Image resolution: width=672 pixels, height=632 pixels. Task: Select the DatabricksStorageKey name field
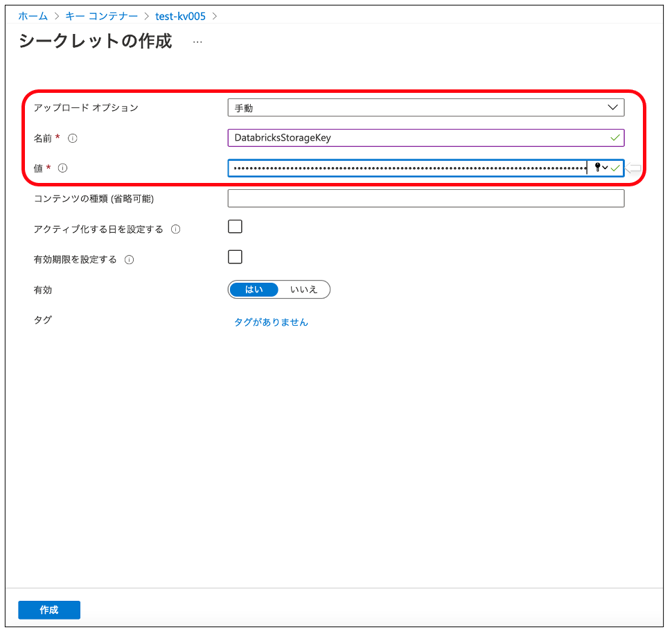click(x=416, y=138)
